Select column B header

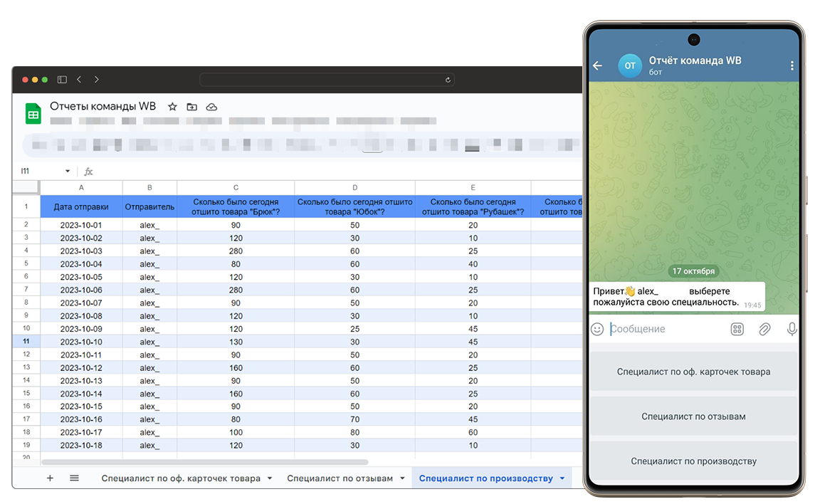point(149,187)
